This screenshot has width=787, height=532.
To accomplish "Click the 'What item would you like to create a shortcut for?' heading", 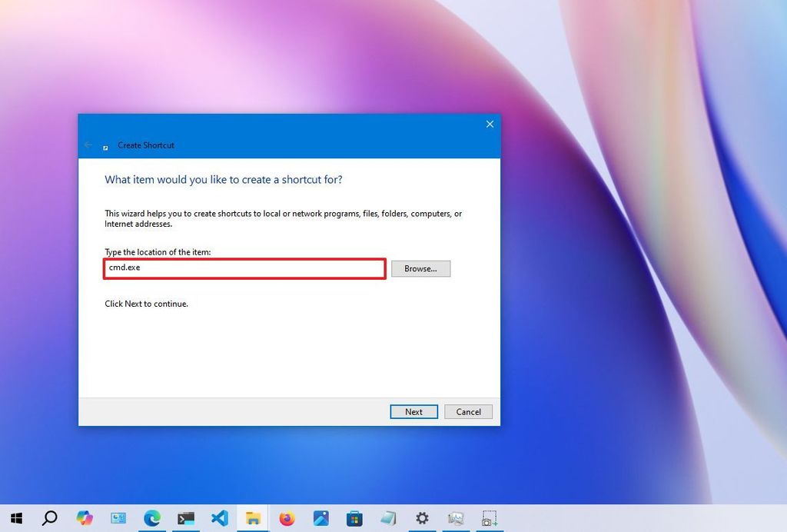I will (224, 180).
